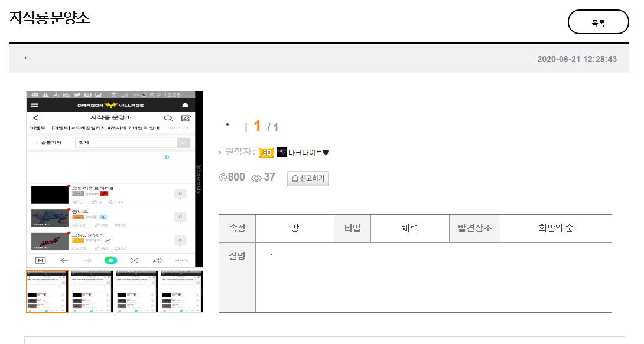The width and height of the screenshot is (644, 344).
Task: Expand the 전체 dropdown arrow in screenshot
Action: [184, 143]
